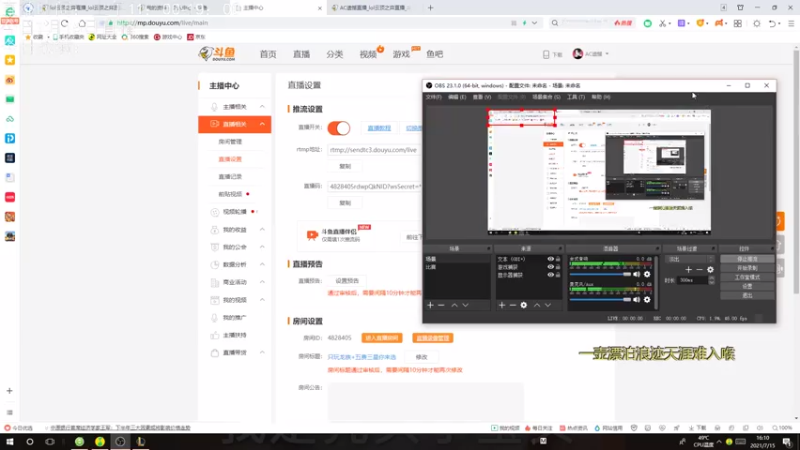Mute Desktop Audio speaker in OBS mixer
Image resolution: width=800 pixels, height=450 pixels.
point(637,274)
